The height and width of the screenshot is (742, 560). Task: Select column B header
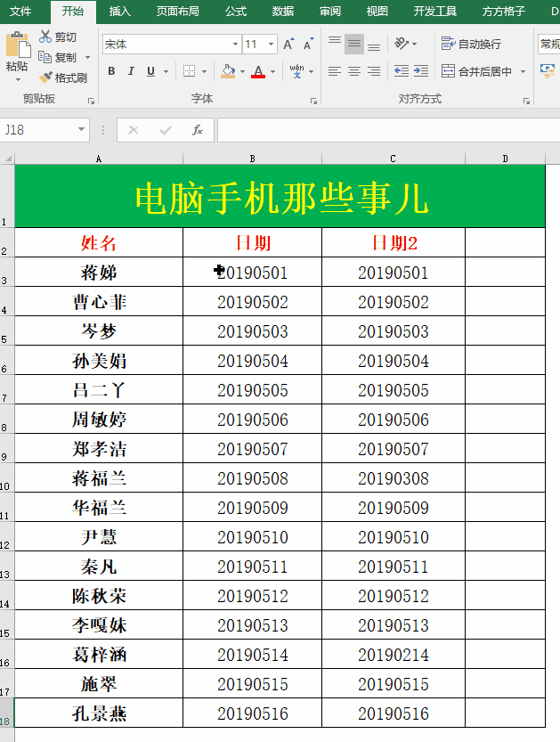[252, 159]
